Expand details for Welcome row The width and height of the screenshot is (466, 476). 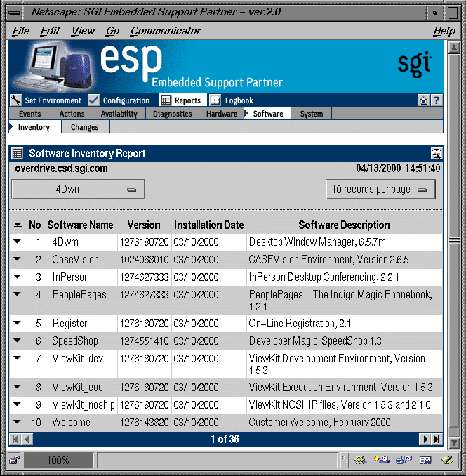tap(18, 422)
